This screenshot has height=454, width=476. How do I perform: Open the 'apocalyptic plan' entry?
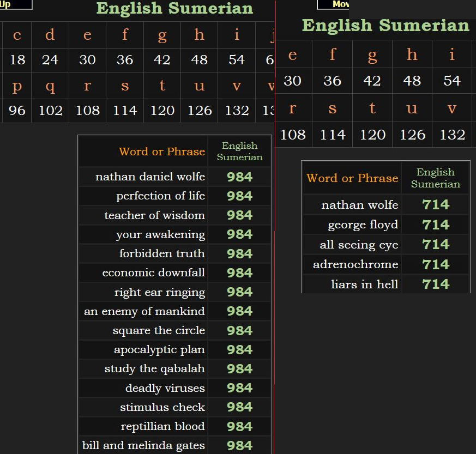tap(159, 349)
